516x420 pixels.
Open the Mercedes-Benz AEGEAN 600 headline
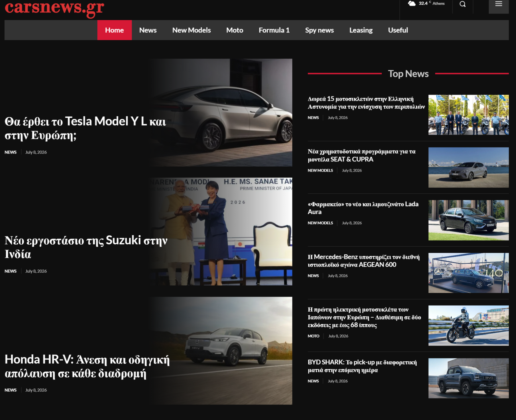coord(364,261)
